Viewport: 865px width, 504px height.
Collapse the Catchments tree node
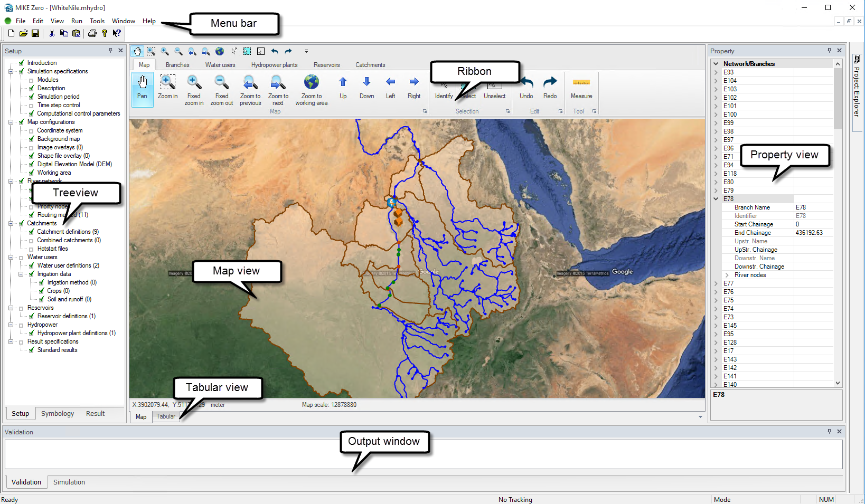[11, 223]
